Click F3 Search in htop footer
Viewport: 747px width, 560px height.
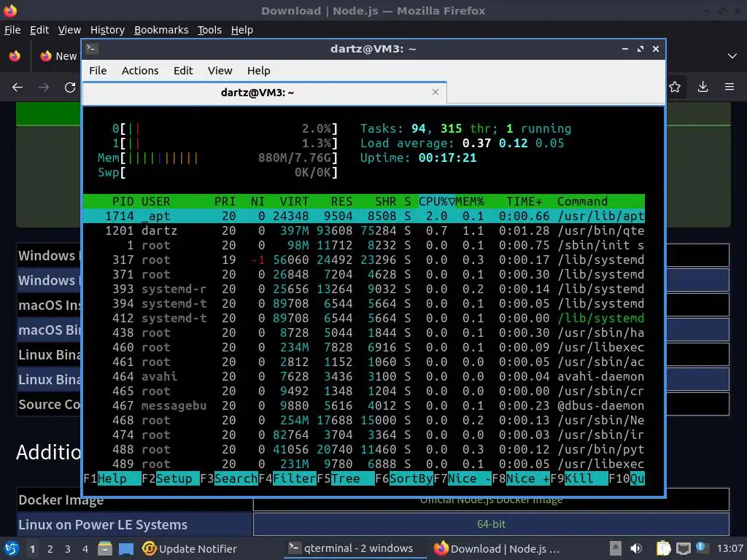coord(228,478)
